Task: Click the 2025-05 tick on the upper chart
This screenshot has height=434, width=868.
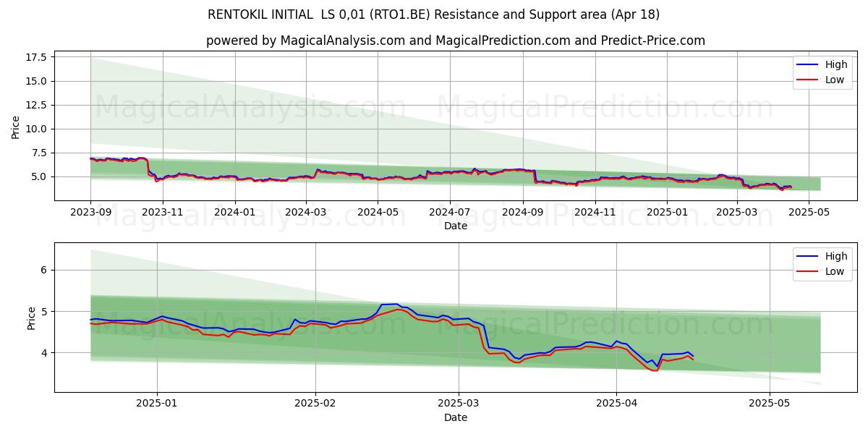Action: 808,212
